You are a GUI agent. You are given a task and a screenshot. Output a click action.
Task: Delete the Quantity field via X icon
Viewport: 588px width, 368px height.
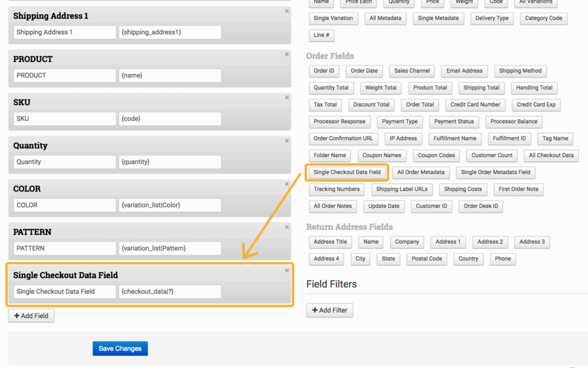tap(287, 141)
